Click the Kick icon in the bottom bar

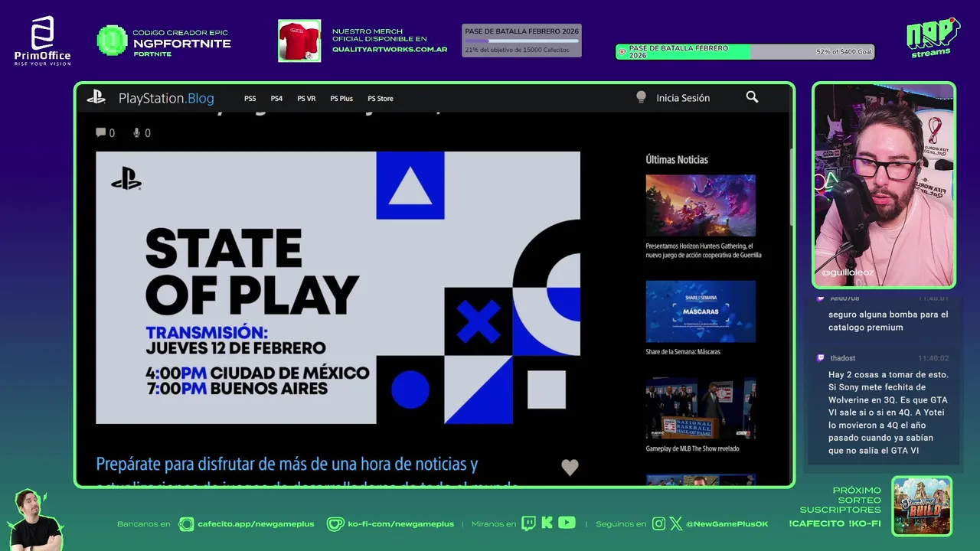(x=547, y=523)
